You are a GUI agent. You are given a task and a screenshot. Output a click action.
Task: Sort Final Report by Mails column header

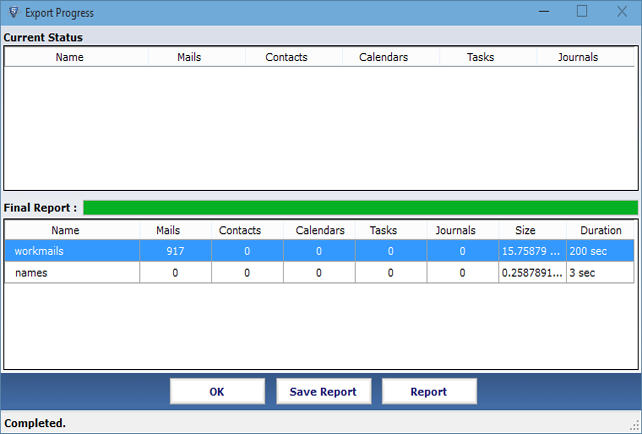pyautogui.click(x=175, y=230)
